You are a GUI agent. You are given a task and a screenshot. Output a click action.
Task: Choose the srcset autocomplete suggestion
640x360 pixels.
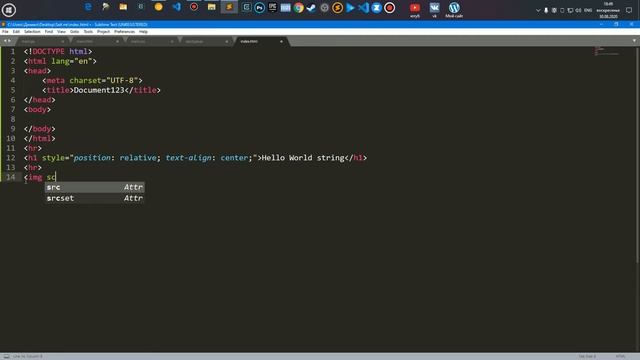[x=95, y=198]
